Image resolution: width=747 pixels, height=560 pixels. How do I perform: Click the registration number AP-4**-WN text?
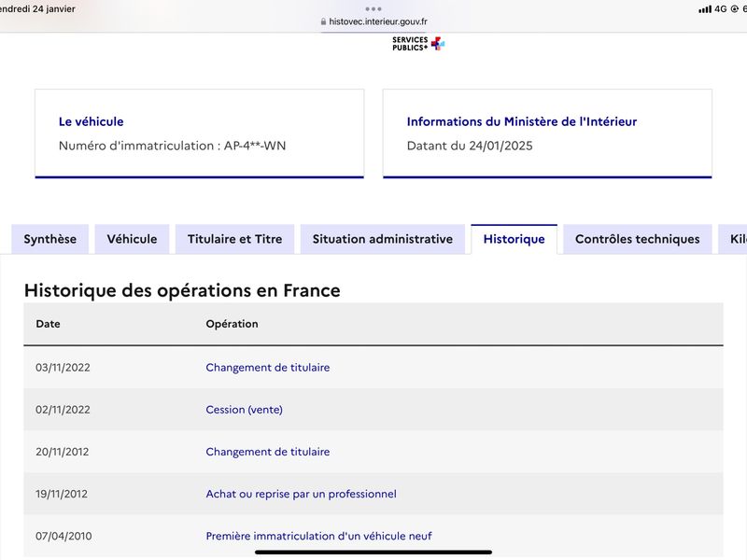click(255, 146)
